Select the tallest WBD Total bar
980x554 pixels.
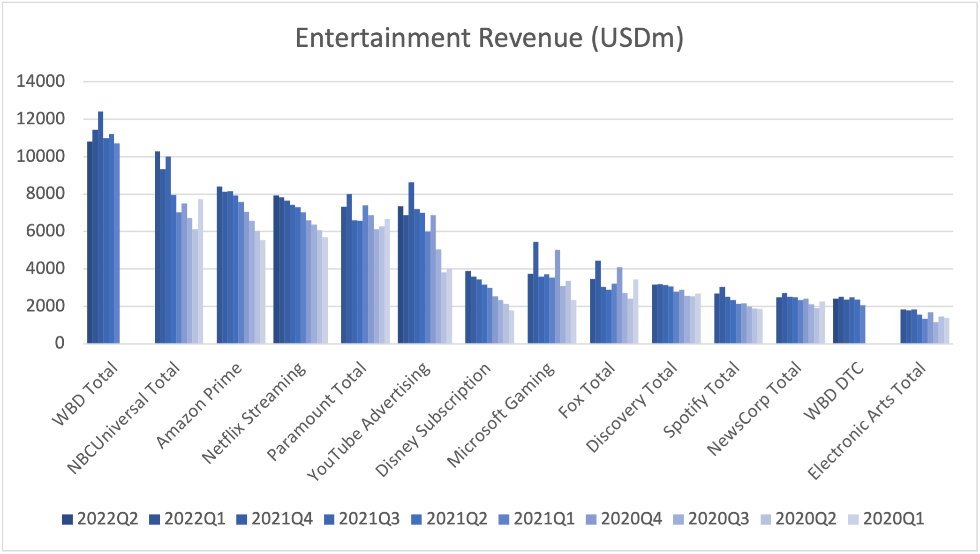pos(101,227)
